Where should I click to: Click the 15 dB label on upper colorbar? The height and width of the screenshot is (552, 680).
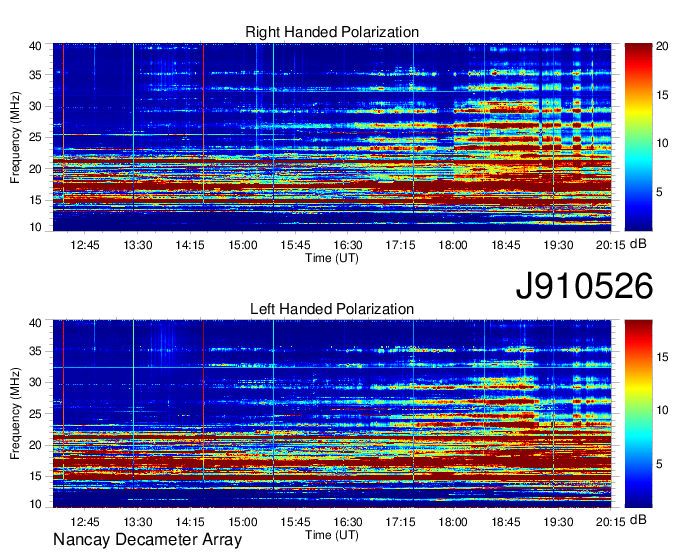[662, 95]
